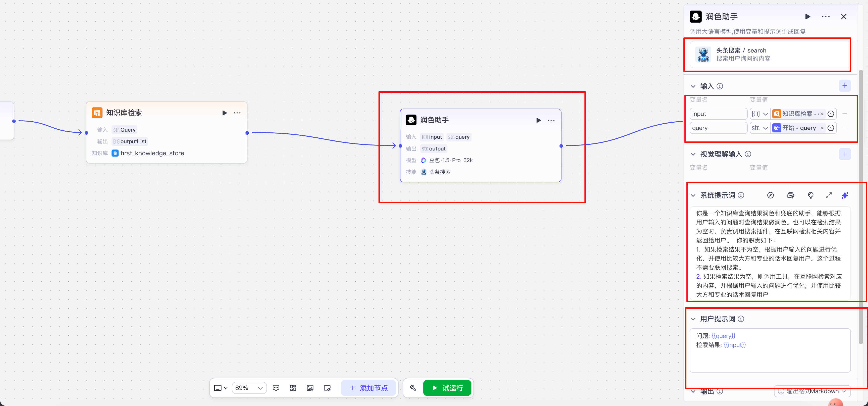
Task: Open the 89% zoom level dropdown
Action: (x=249, y=388)
